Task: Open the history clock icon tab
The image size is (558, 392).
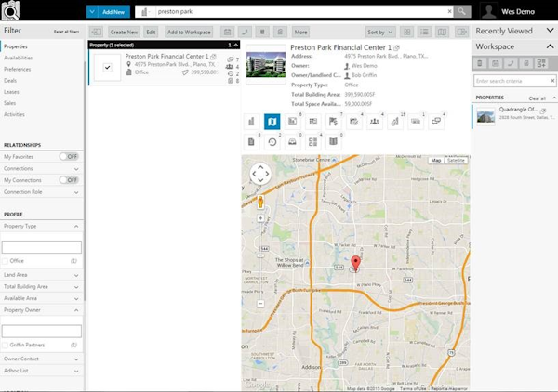Action: pyautogui.click(x=272, y=141)
